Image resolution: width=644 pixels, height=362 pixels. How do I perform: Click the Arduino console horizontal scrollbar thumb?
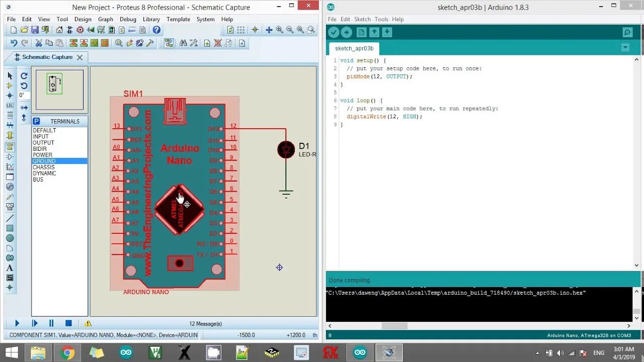pos(394,326)
